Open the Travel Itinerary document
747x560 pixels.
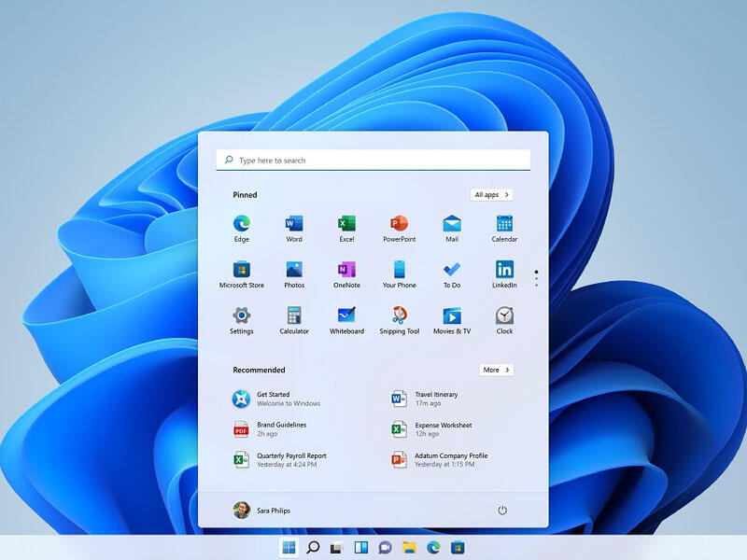424,399
